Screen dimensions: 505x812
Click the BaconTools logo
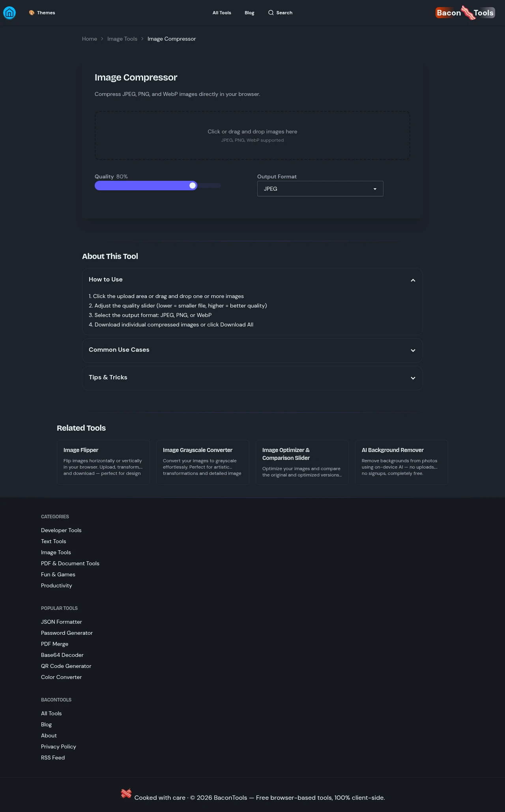(465, 13)
